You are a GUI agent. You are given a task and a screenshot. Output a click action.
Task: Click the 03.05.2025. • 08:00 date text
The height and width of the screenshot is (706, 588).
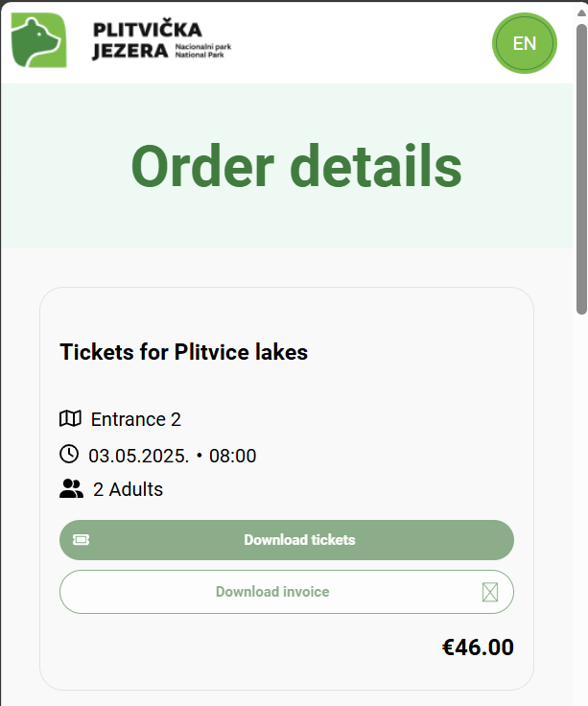[172, 455]
